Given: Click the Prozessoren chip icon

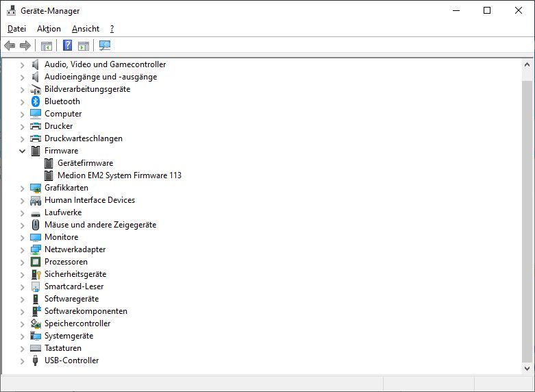Looking at the screenshot, I should click(36, 262).
